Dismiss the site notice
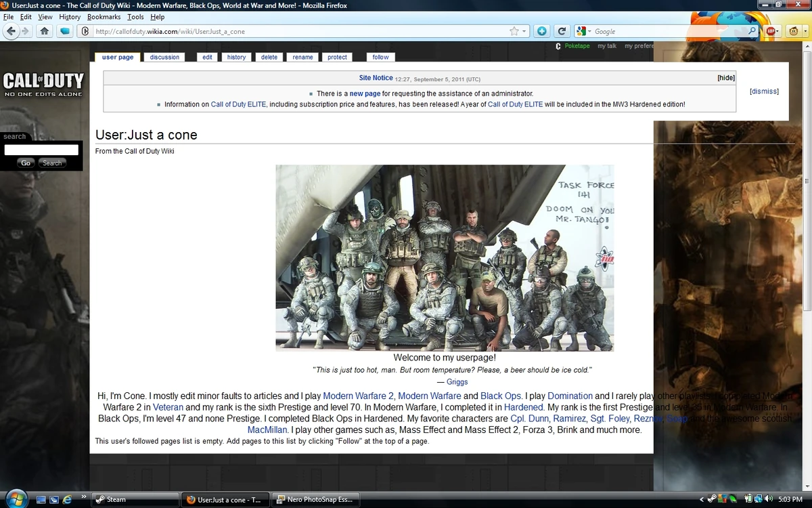Viewport: 812px width, 508px height. pyautogui.click(x=764, y=91)
